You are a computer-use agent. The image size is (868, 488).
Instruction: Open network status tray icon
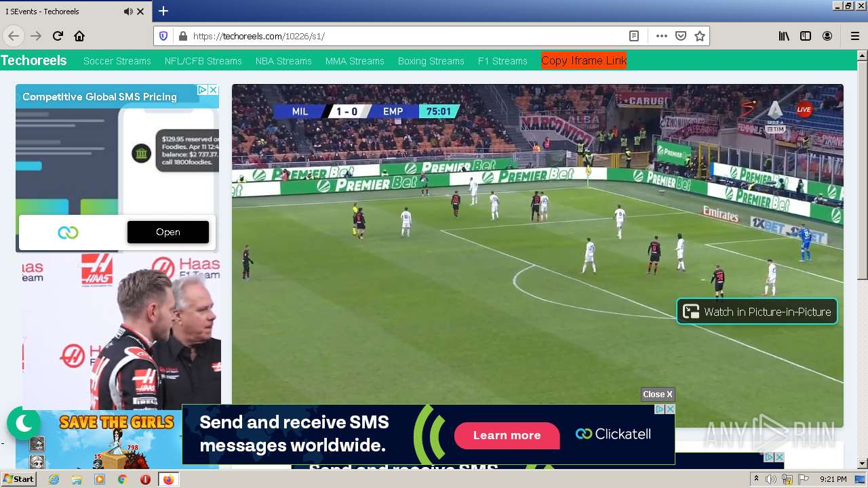click(x=787, y=479)
